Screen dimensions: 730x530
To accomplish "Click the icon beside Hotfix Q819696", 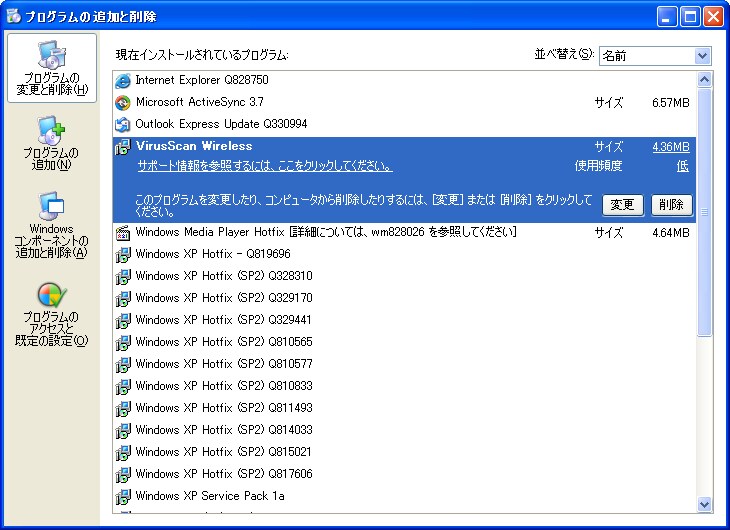I will [123, 254].
